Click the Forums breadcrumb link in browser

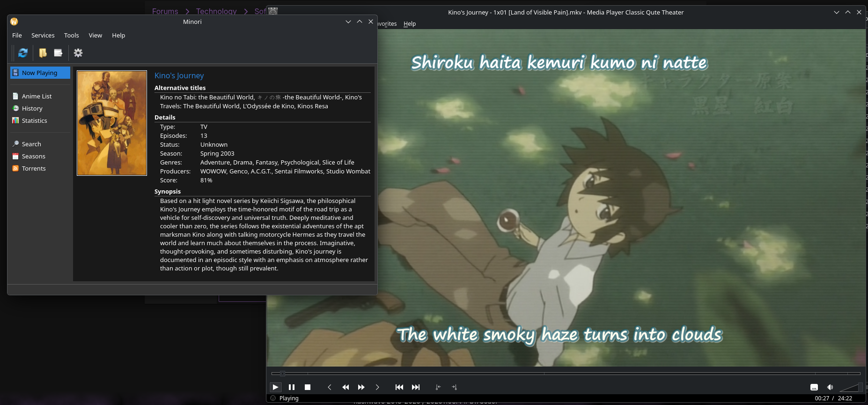click(x=165, y=11)
